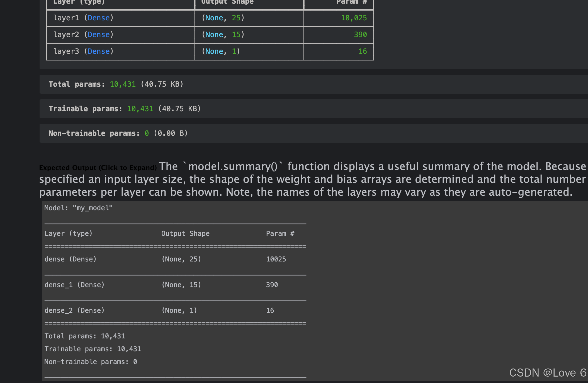Expand the 'Expected Output (Click to Expand)' section
Image resolution: width=588 pixels, height=383 pixels.
[x=98, y=168]
